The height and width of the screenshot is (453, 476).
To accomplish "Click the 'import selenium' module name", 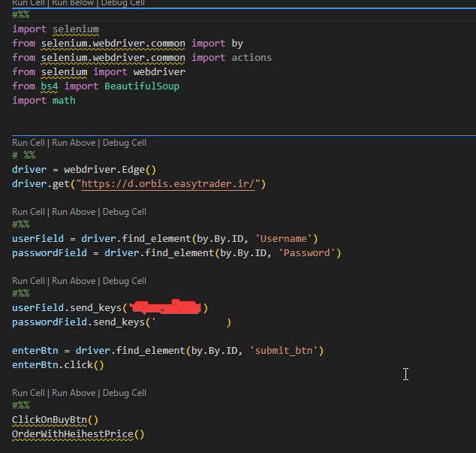I will pos(76,29).
